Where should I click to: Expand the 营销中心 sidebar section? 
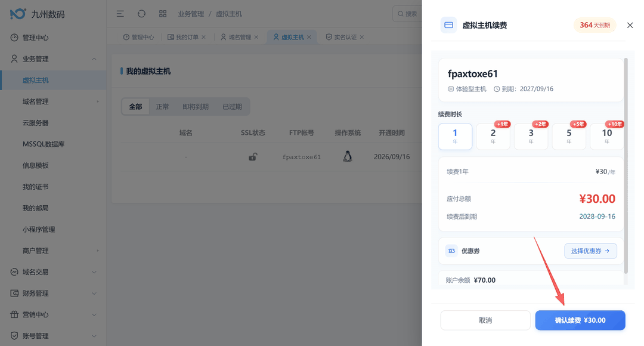94,315
